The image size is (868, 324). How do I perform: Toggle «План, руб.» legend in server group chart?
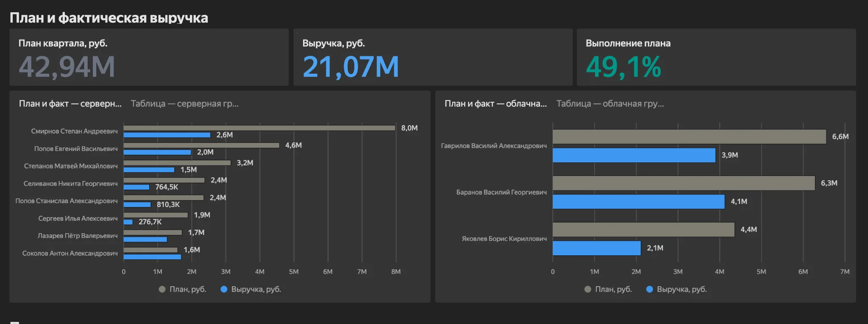(183, 289)
